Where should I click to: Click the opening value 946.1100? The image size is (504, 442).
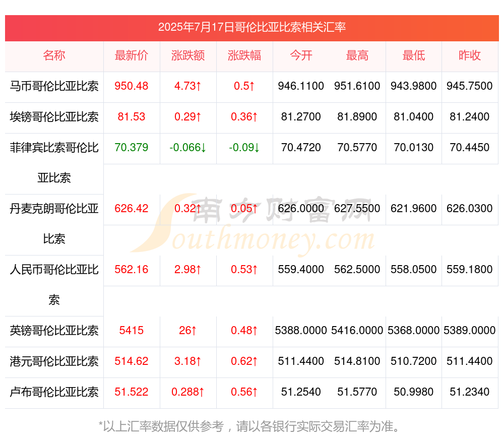[301, 86]
